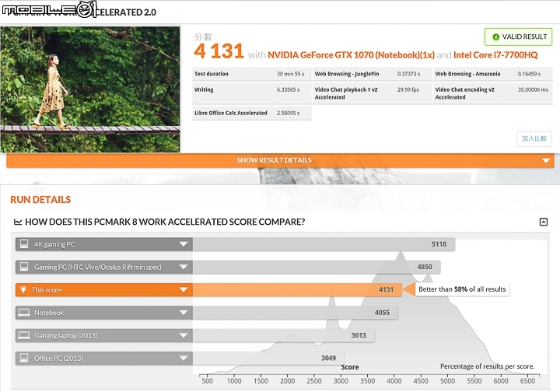Collapse the score comparison section

point(543,222)
